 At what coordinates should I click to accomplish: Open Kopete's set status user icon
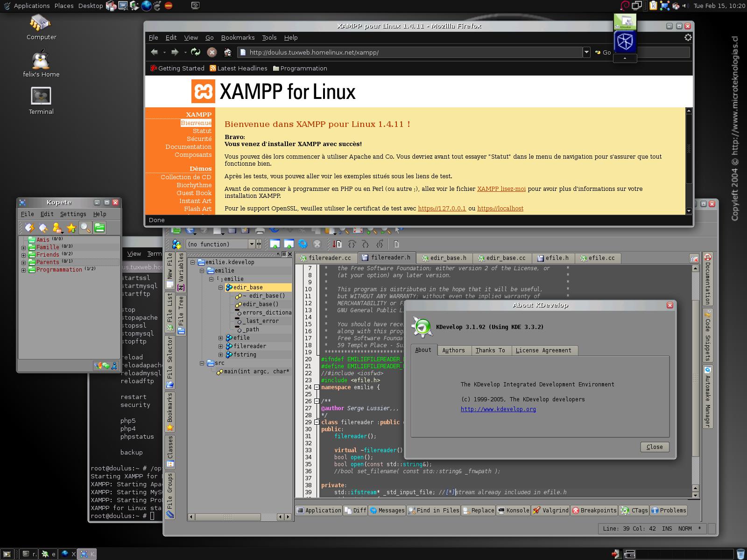tap(57, 228)
